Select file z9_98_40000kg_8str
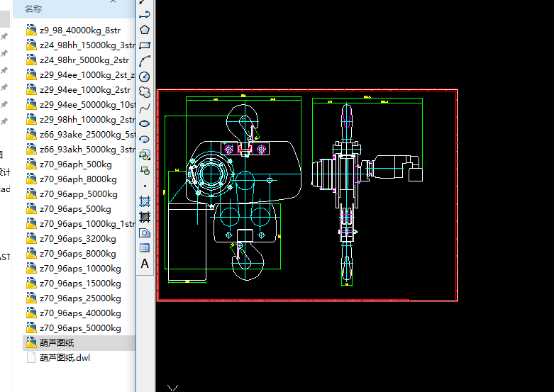The width and height of the screenshot is (554, 392). point(80,30)
